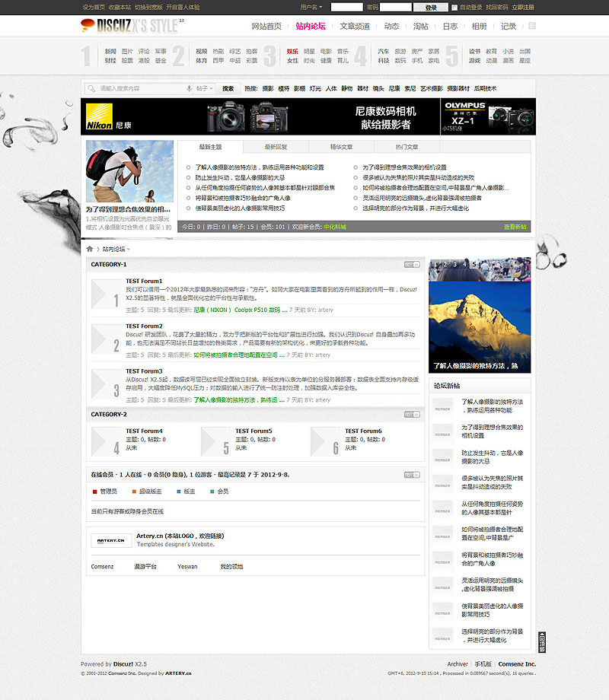Click the Comsenz Inc. footer link
609x700 pixels.
click(x=517, y=663)
